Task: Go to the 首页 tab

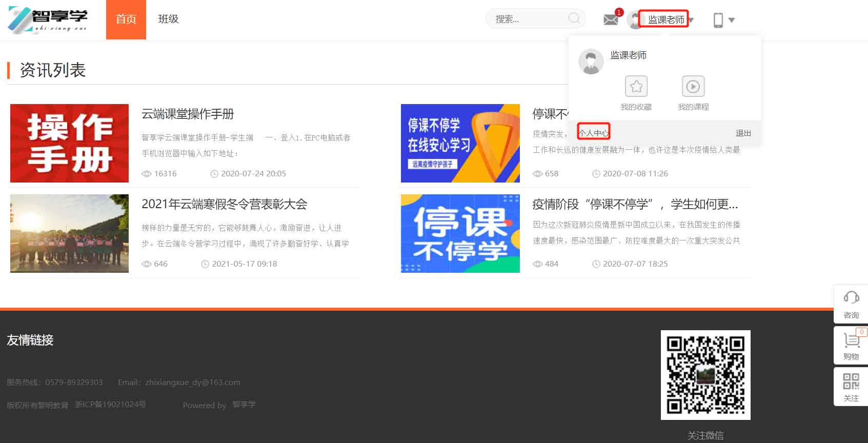Action: tap(126, 19)
